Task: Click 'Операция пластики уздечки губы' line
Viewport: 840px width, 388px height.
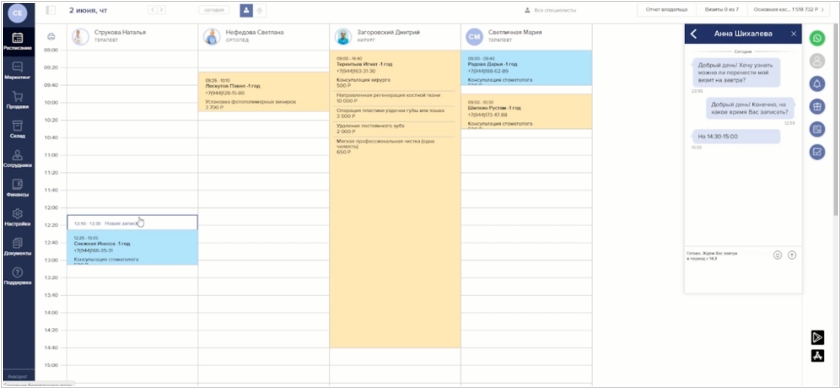Action: (x=395, y=113)
